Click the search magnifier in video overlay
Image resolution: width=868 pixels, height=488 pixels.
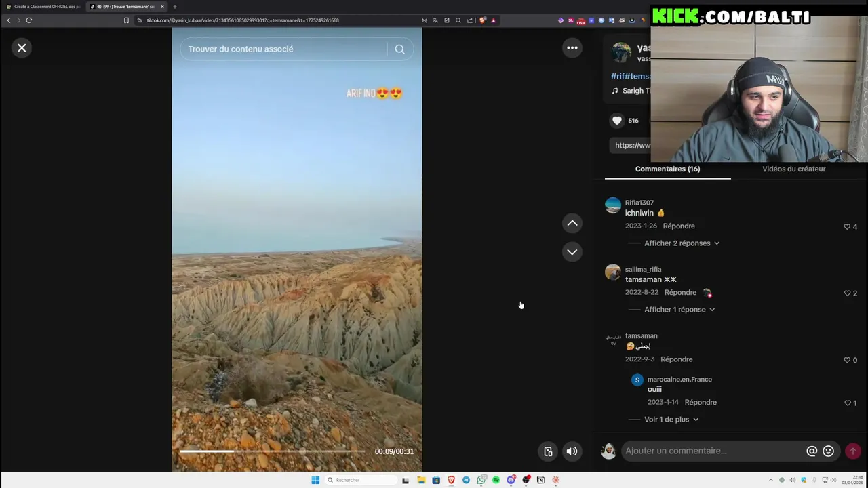tap(399, 49)
